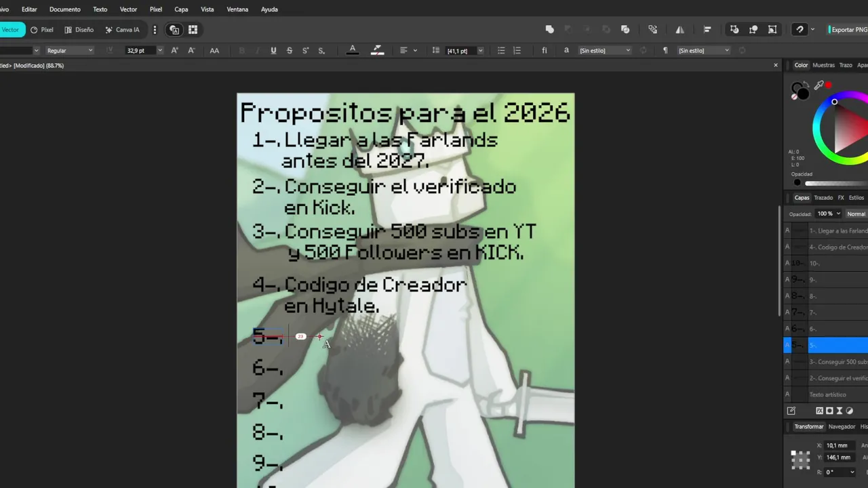Open the Normal blend mode dropdown
The height and width of the screenshot is (488, 868).
[857, 213]
